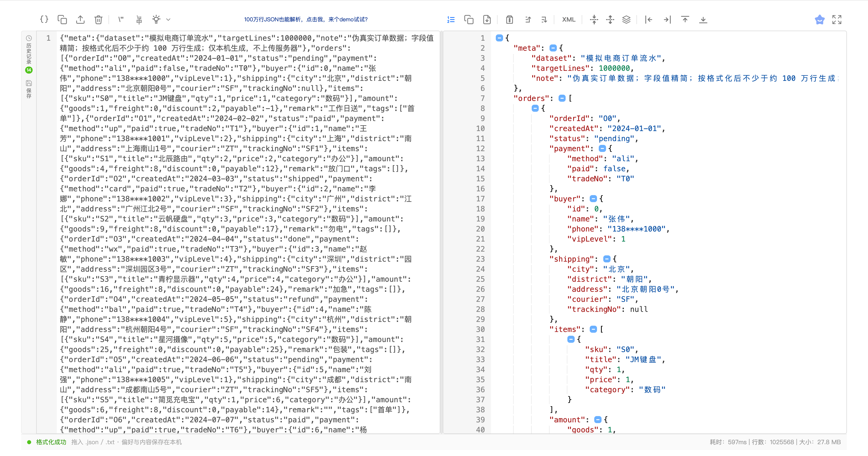The image size is (868, 456).
Task: Download the formatted JSON file
Action: [x=487, y=20]
